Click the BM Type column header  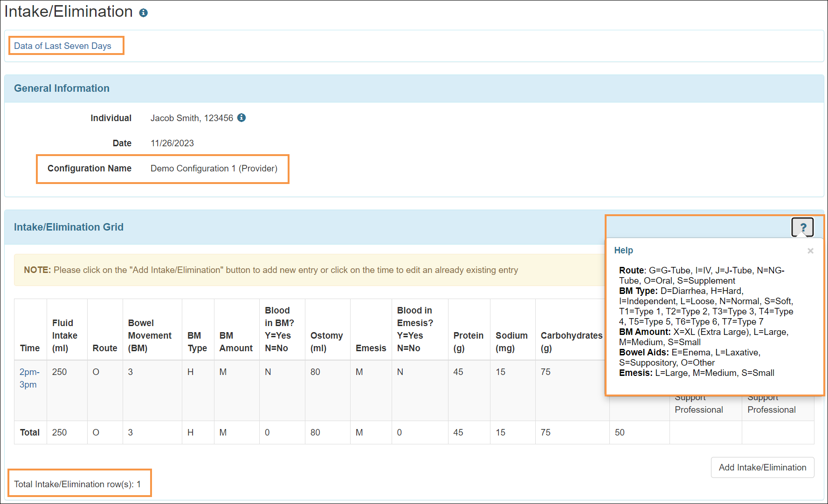(196, 341)
